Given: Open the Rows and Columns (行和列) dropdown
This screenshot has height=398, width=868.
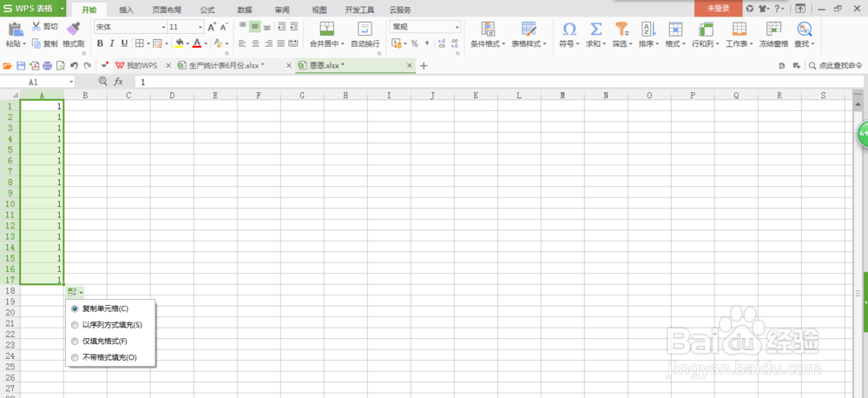Looking at the screenshot, I should pyautogui.click(x=706, y=43).
